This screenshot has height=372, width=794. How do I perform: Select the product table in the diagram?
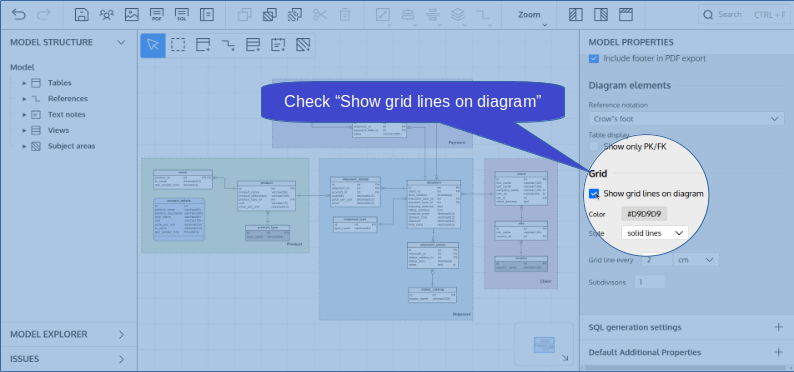[266, 196]
